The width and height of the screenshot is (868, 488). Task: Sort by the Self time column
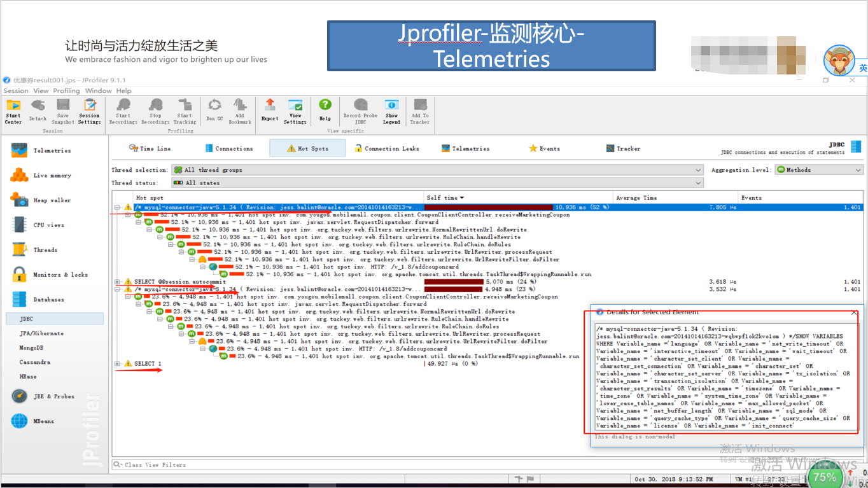[519, 198]
